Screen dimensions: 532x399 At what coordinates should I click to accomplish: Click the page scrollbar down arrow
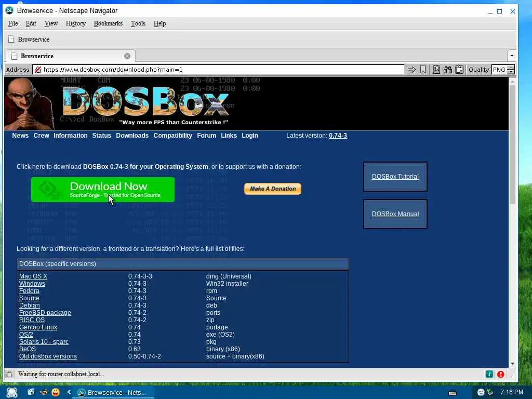512,363
